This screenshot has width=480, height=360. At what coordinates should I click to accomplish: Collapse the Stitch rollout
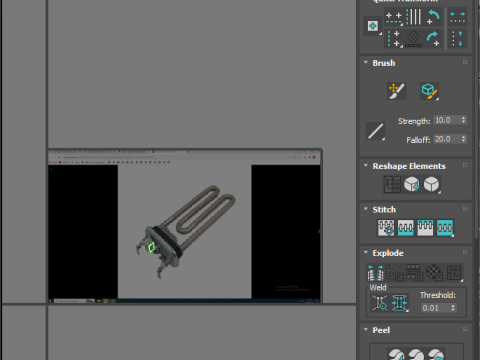click(366, 209)
